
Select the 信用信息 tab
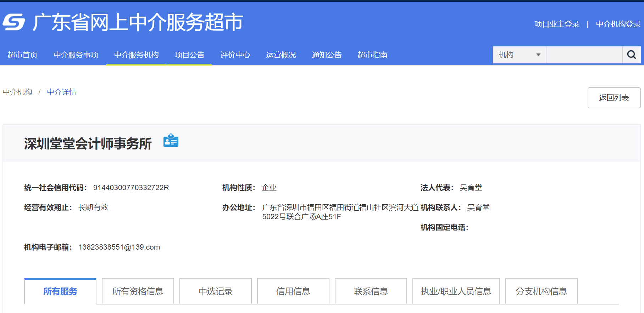(x=293, y=291)
